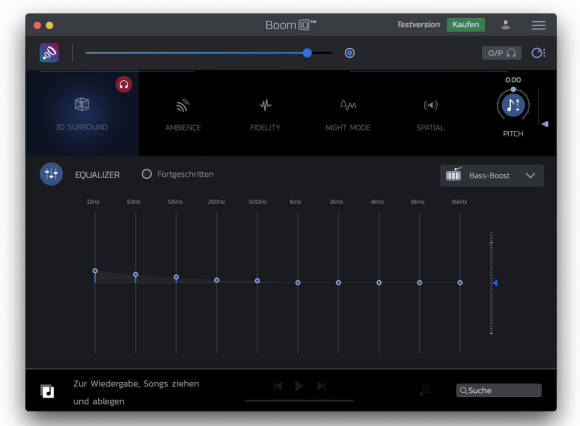Click the Pitch music note knob
The height and width of the screenshot is (426, 580).
pos(513,105)
